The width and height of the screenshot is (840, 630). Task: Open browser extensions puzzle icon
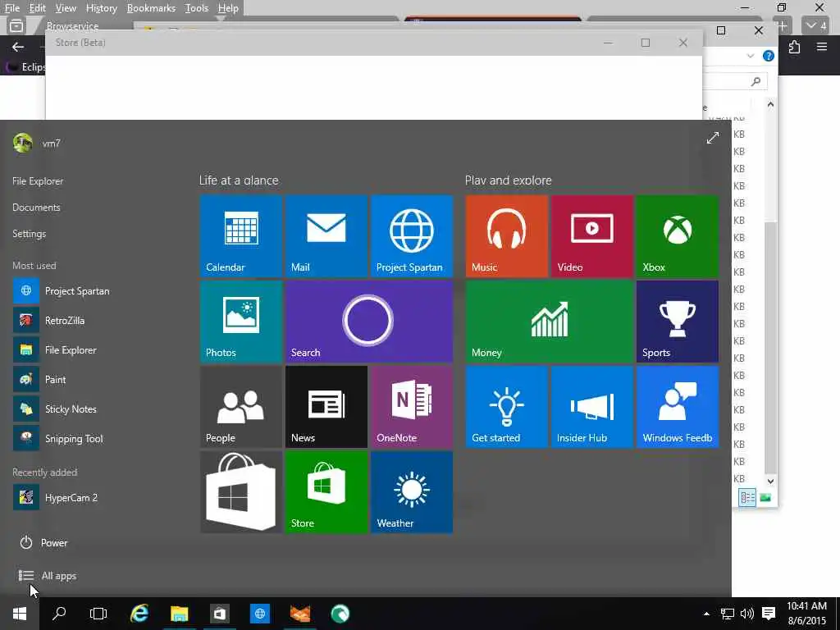click(794, 47)
